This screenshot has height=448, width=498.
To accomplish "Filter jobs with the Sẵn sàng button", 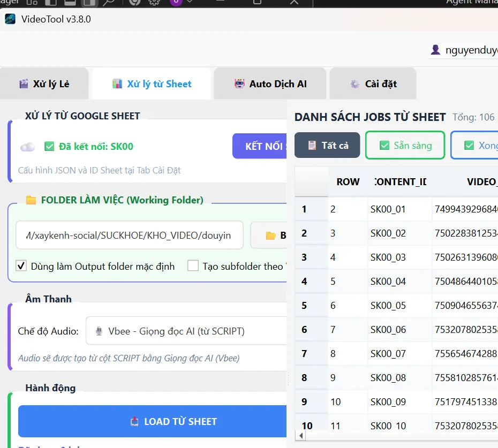I will (x=405, y=145).
